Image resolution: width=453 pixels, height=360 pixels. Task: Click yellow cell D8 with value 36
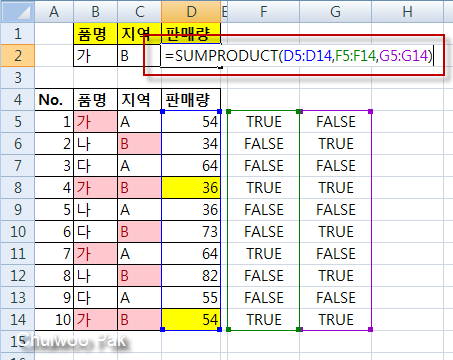[191, 188]
